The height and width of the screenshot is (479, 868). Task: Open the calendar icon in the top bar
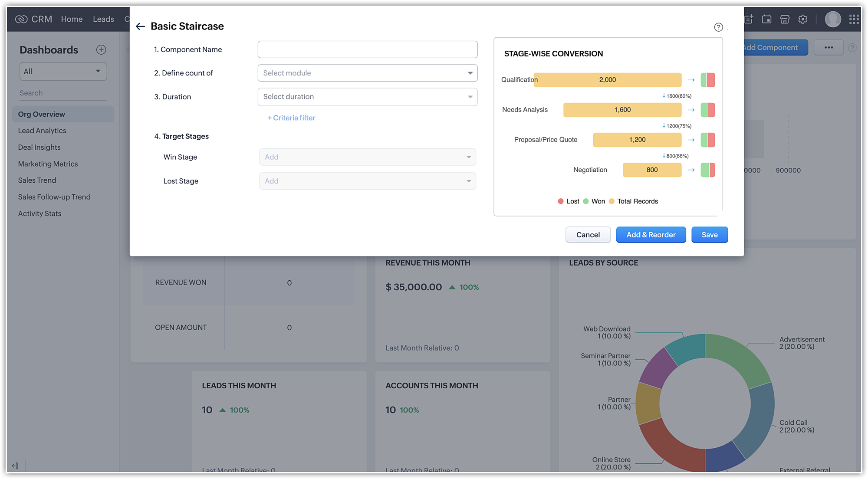767,19
